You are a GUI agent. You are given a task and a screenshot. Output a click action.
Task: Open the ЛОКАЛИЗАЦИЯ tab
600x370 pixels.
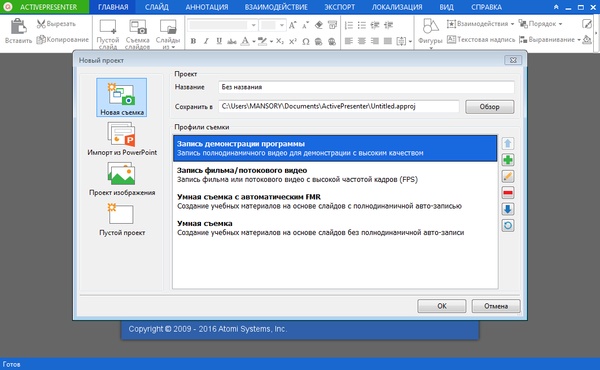(x=397, y=7)
